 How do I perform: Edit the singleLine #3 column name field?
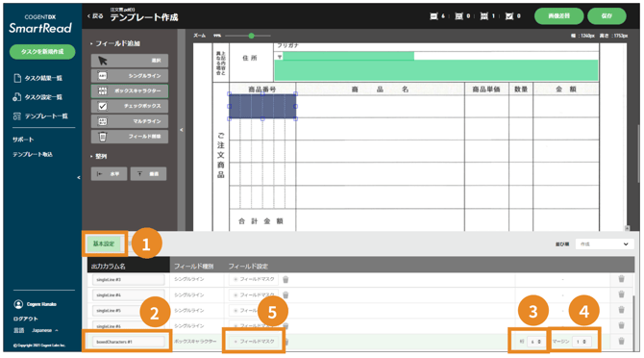click(128, 279)
